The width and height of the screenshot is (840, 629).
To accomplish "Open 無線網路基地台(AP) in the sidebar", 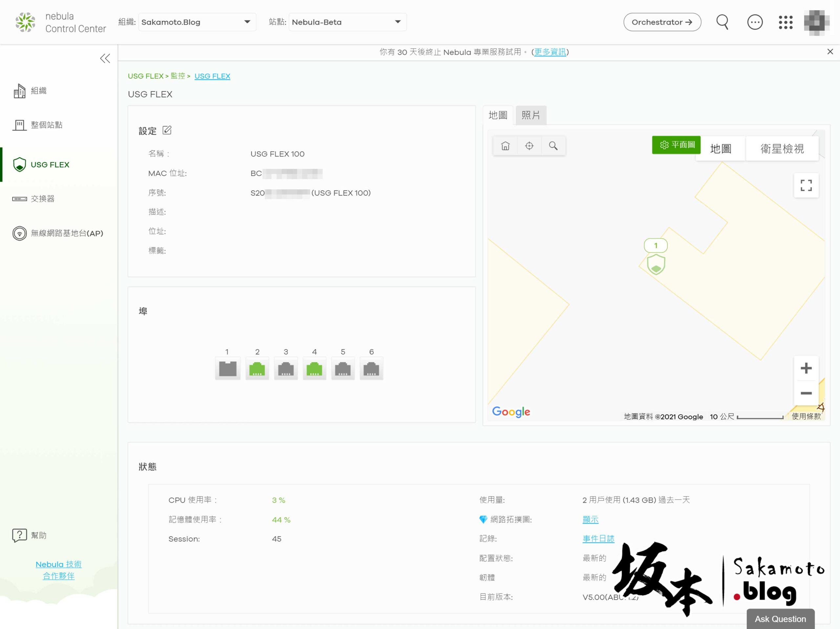I will [x=58, y=233].
